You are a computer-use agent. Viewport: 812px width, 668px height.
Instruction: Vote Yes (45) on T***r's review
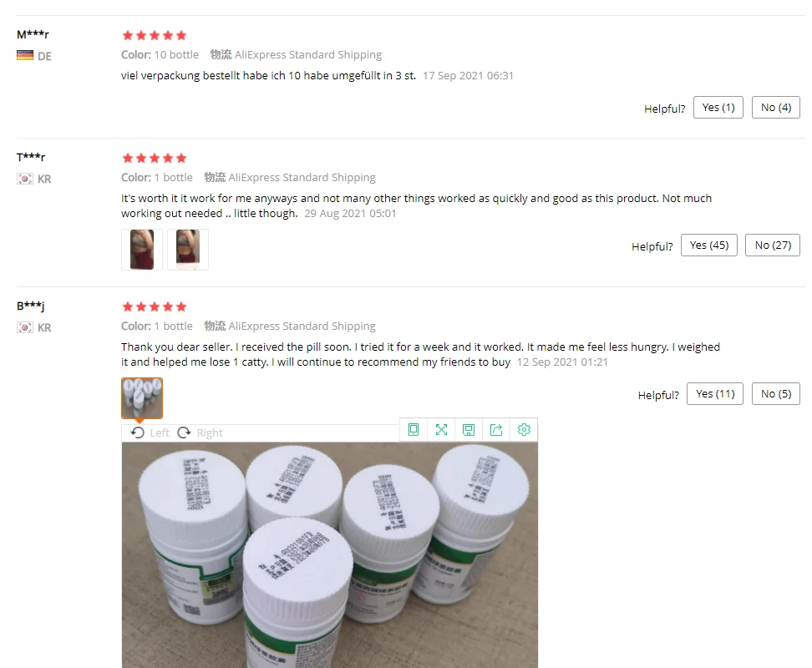pos(709,245)
